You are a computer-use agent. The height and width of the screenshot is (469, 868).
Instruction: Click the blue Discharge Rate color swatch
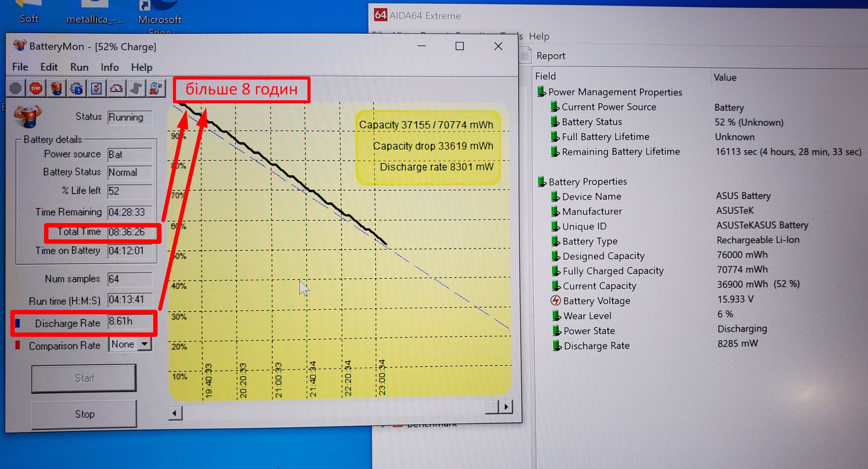18,323
